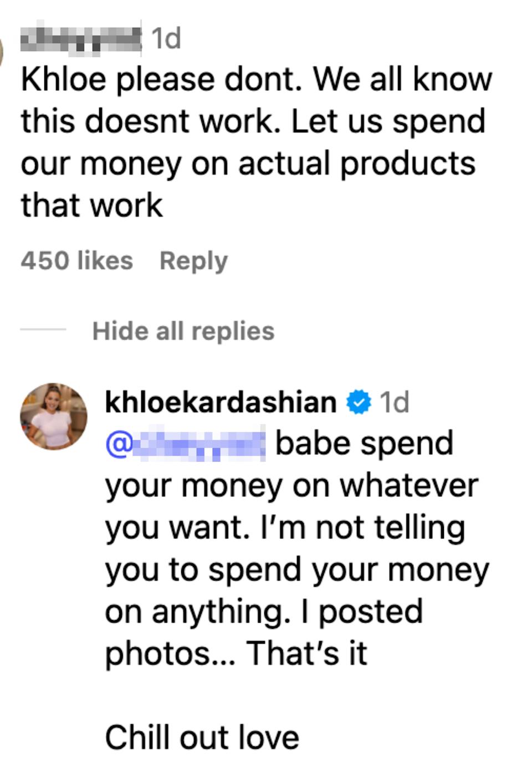Open the blurred commenter username at top

(x=81, y=38)
